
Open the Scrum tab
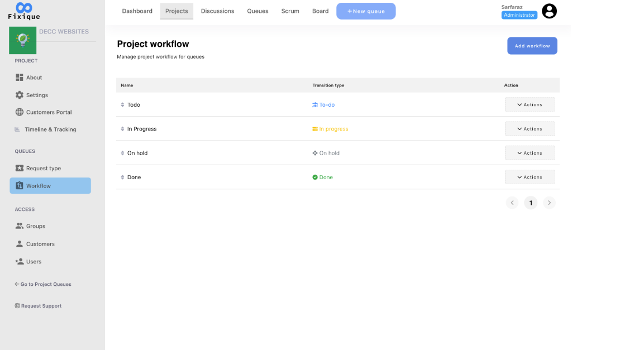290,11
